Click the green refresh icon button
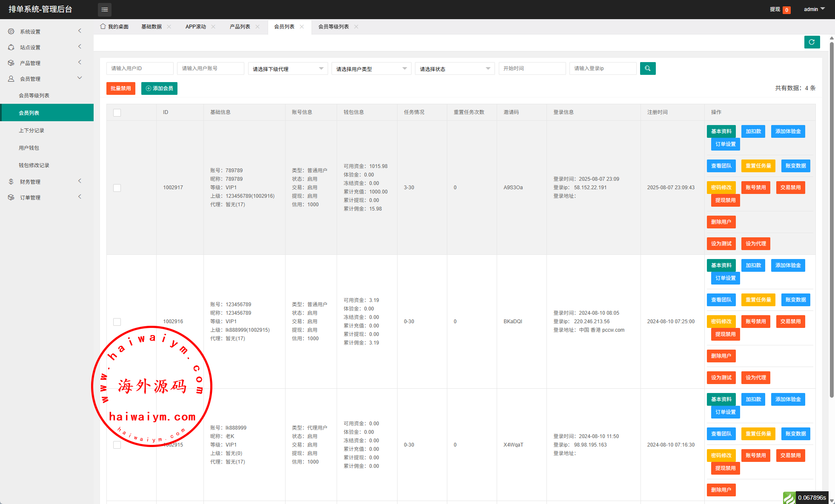This screenshot has height=504, width=835. tap(812, 42)
